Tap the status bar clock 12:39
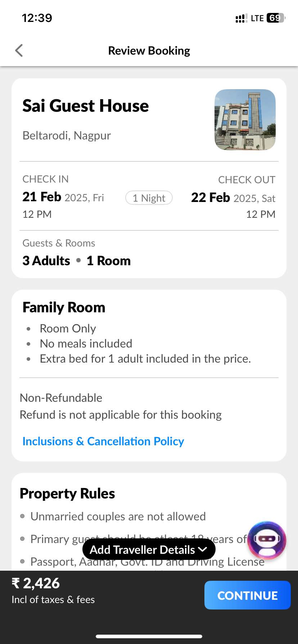Image resolution: width=298 pixels, height=644 pixels. (x=37, y=18)
